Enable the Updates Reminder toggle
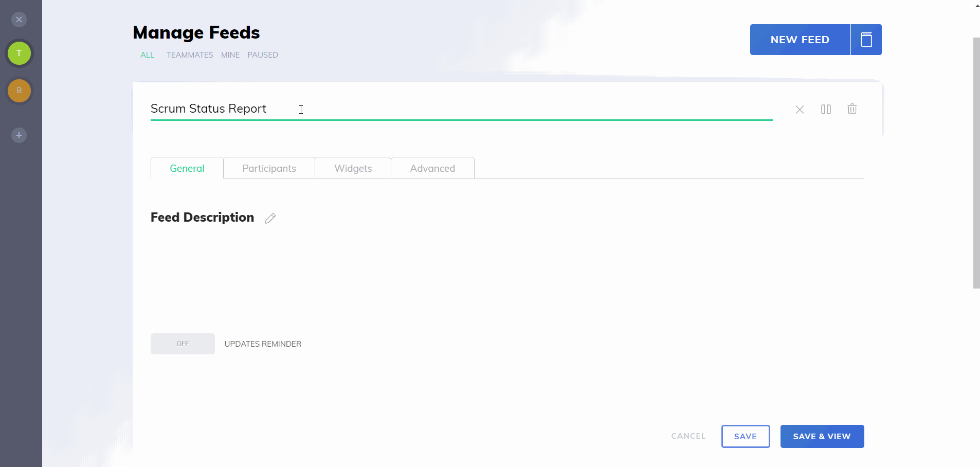Image resolution: width=980 pixels, height=467 pixels. 183,344
